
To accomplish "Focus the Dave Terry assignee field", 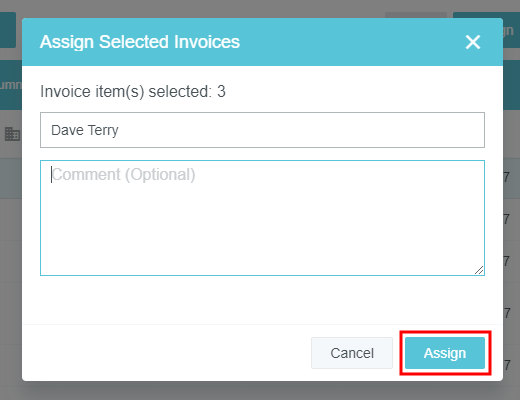I will pyautogui.click(x=262, y=130).
